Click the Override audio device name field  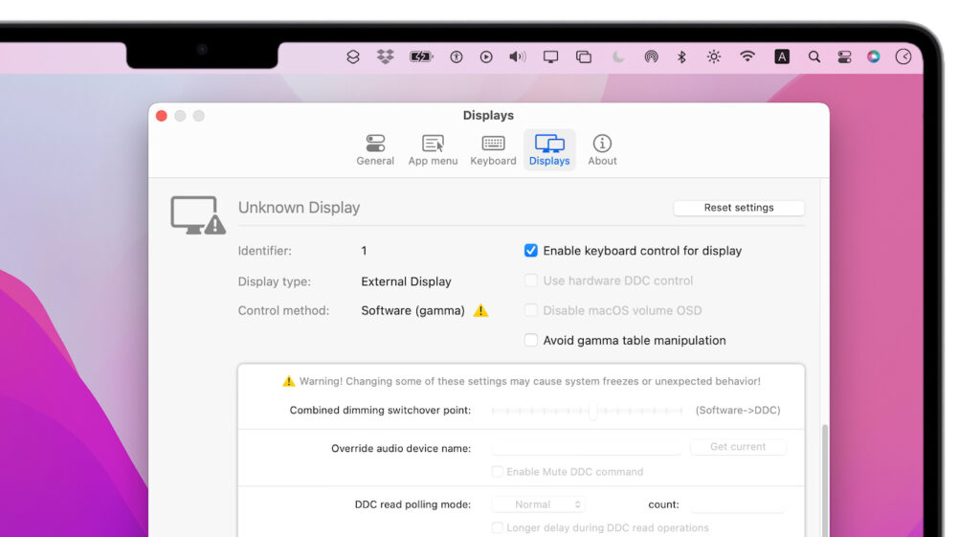pos(586,448)
